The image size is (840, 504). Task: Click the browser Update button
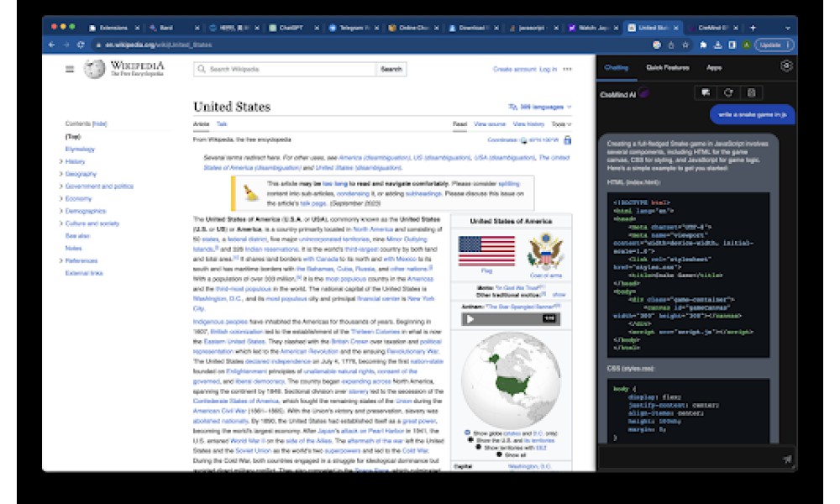774,45
